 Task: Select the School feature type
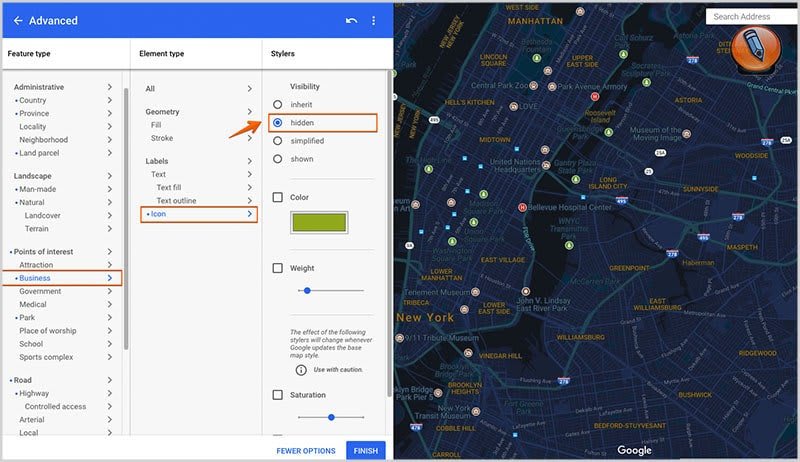pos(31,344)
